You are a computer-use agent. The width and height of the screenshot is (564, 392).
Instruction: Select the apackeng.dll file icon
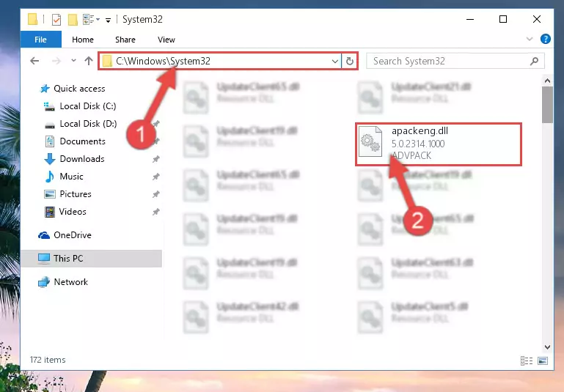(370, 141)
